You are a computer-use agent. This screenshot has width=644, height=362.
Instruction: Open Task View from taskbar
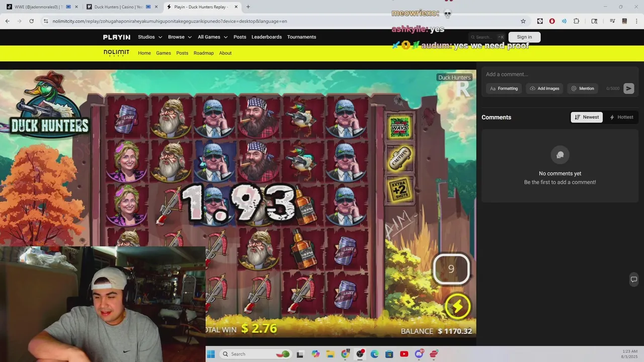(300, 354)
